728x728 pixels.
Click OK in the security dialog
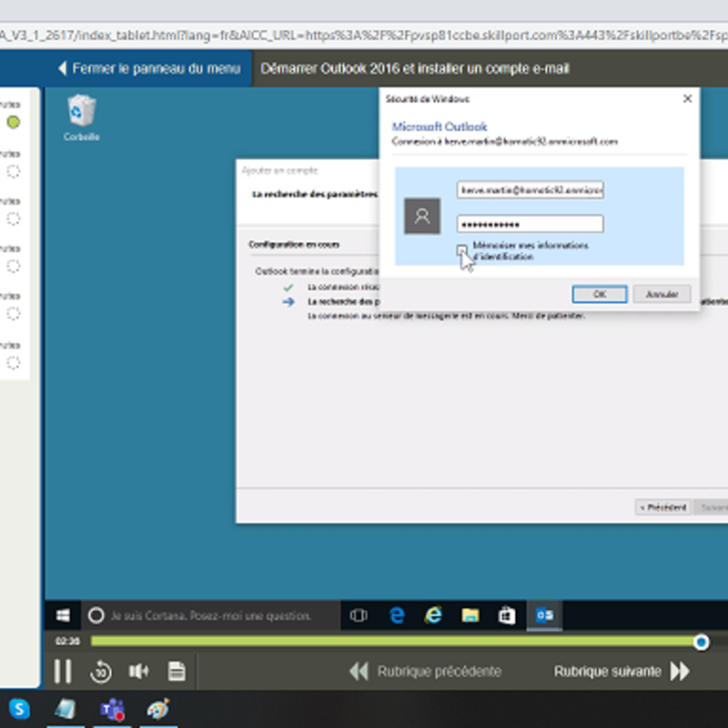coord(600,294)
